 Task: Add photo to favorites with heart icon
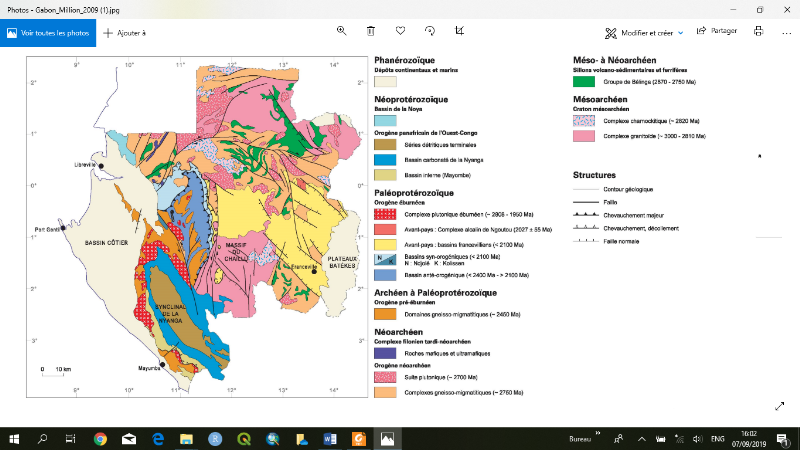[x=400, y=32]
